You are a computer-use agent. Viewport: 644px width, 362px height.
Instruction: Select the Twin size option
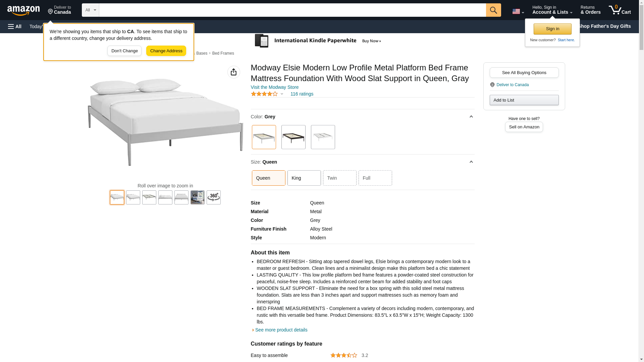(x=339, y=178)
